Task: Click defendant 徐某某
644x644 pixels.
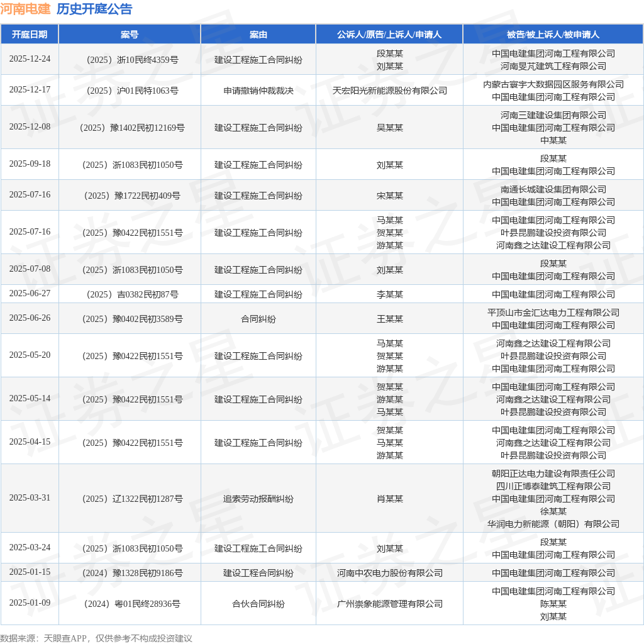Action: tap(553, 512)
